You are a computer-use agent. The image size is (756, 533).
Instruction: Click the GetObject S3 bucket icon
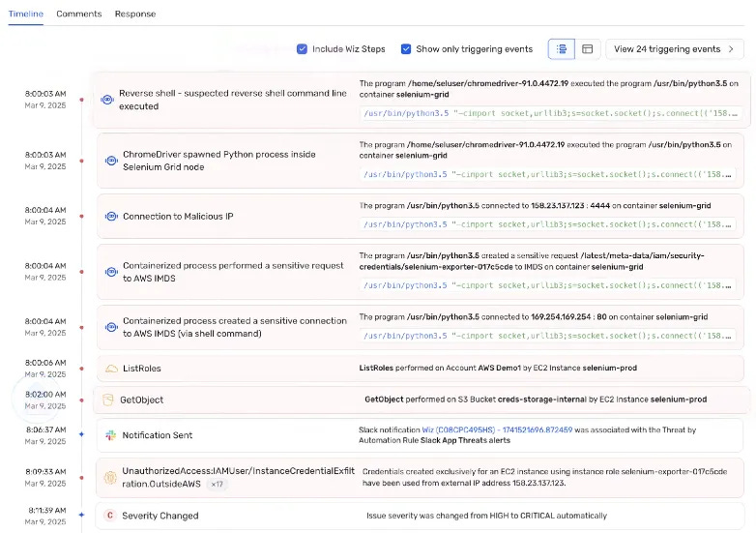(108, 400)
